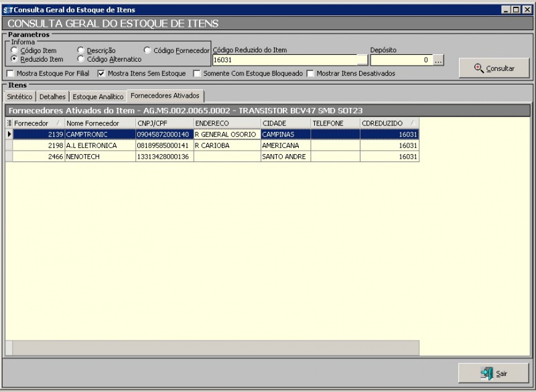Open the Depósito lookup ellipsis button
Screen dimensions: 536x392
click(x=439, y=60)
